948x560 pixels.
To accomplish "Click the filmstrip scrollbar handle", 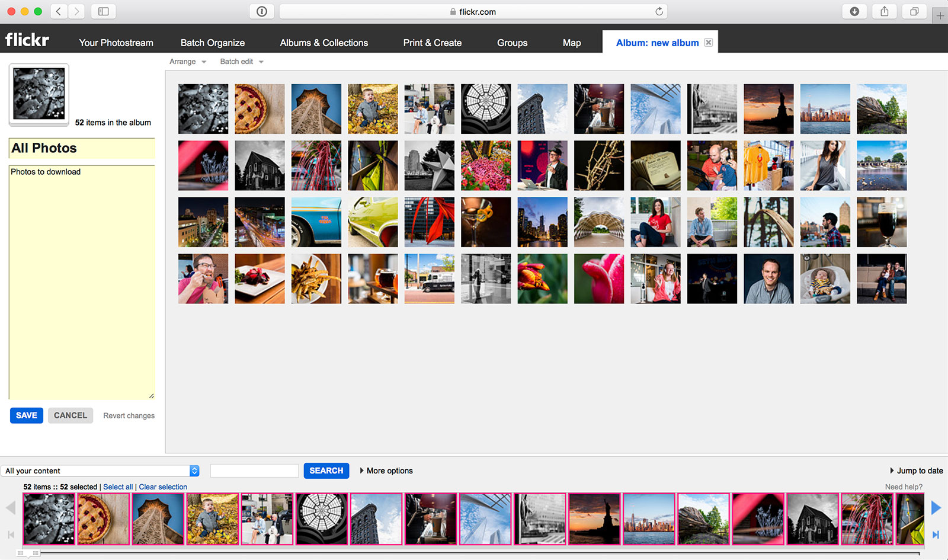I will coord(28,553).
